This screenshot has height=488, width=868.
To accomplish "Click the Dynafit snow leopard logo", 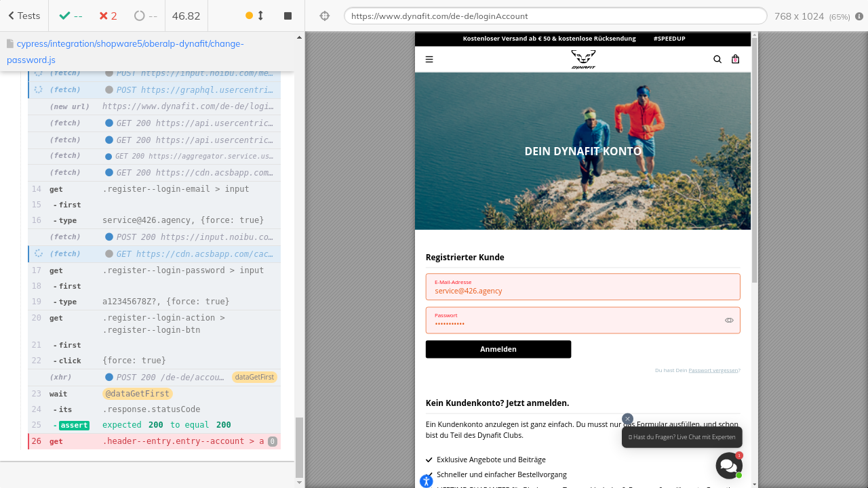I will pos(583,60).
